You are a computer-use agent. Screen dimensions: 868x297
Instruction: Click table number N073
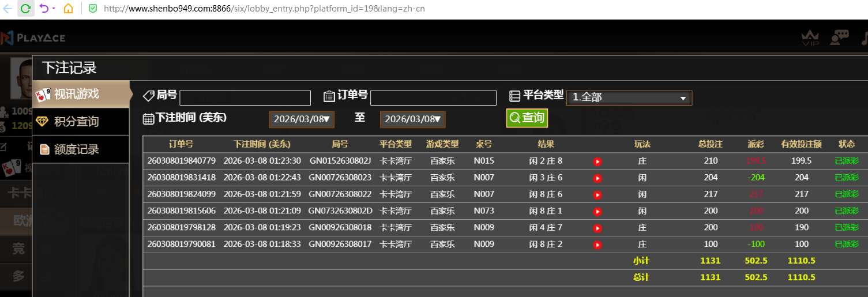(x=484, y=211)
